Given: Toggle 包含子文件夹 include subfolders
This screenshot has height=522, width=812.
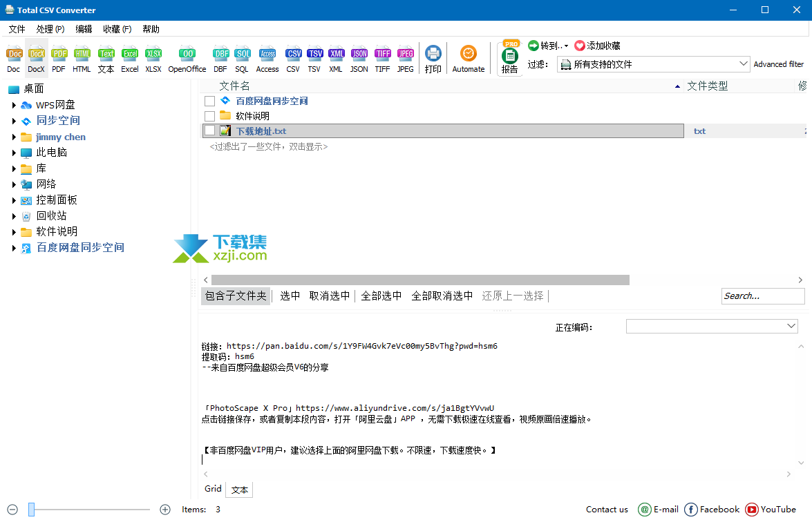Looking at the screenshot, I should tap(236, 296).
